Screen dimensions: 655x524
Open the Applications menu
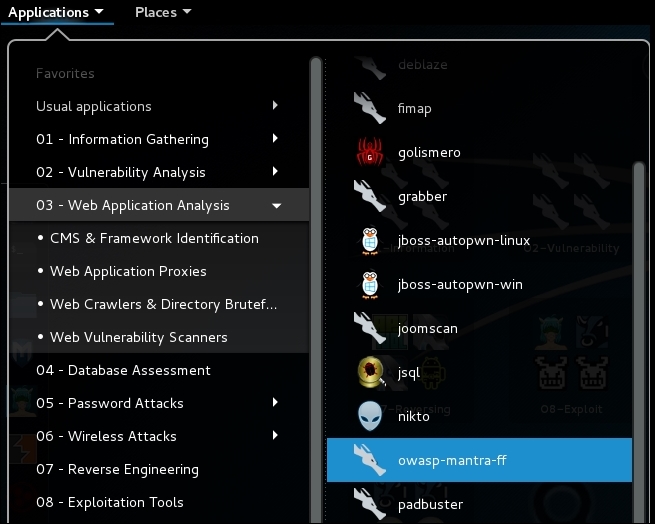(x=57, y=12)
